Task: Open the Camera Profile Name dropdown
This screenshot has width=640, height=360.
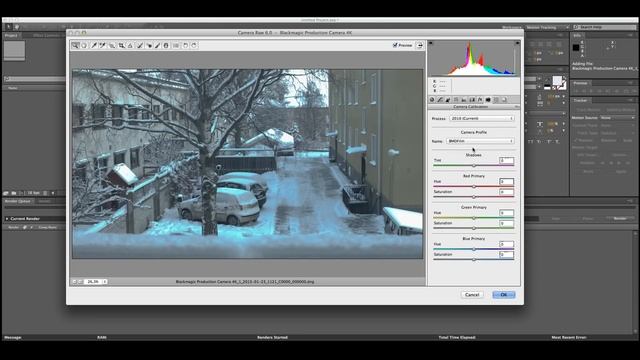Action: 480,141
